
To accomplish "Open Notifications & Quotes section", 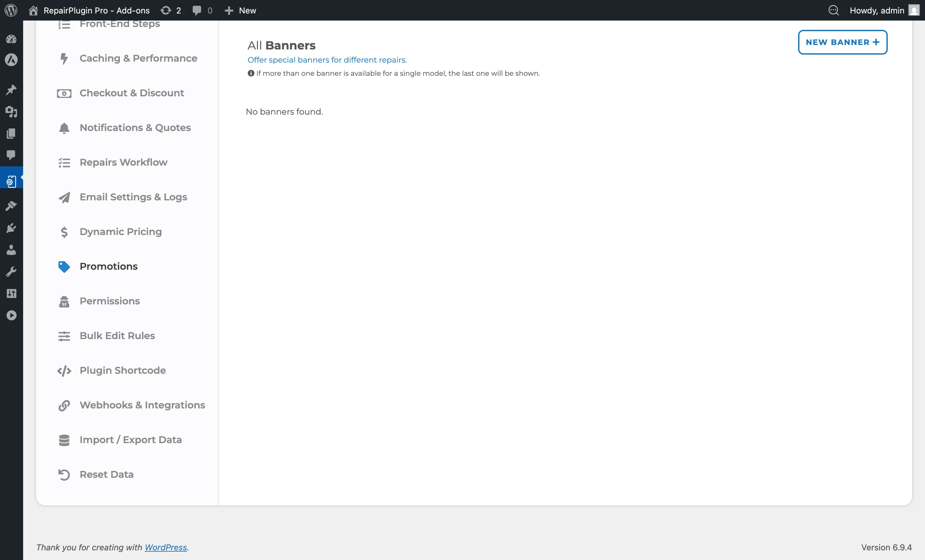I will coord(135,127).
